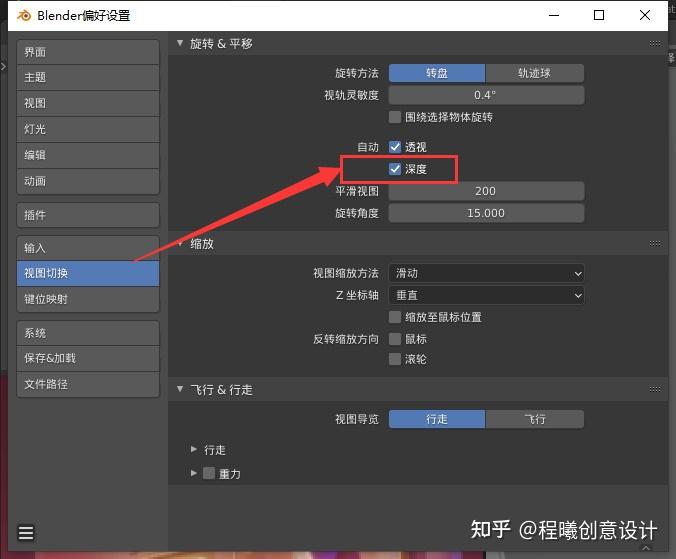
Task: Collapse the 飞行 & 行走 panel
Action: (180, 389)
